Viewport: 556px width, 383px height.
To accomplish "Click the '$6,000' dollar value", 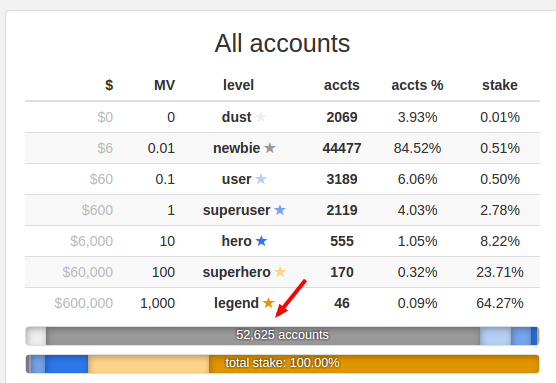I will (91, 241).
